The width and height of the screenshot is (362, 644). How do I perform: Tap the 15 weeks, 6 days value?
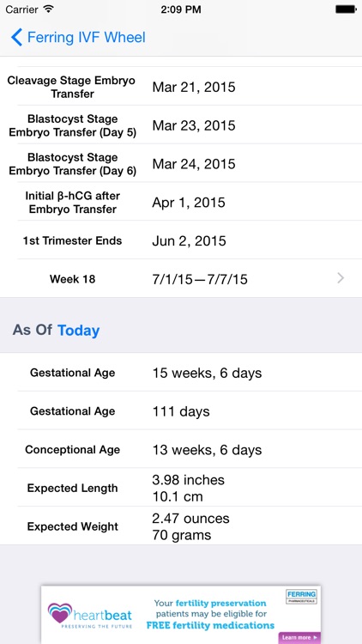(x=207, y=373)
